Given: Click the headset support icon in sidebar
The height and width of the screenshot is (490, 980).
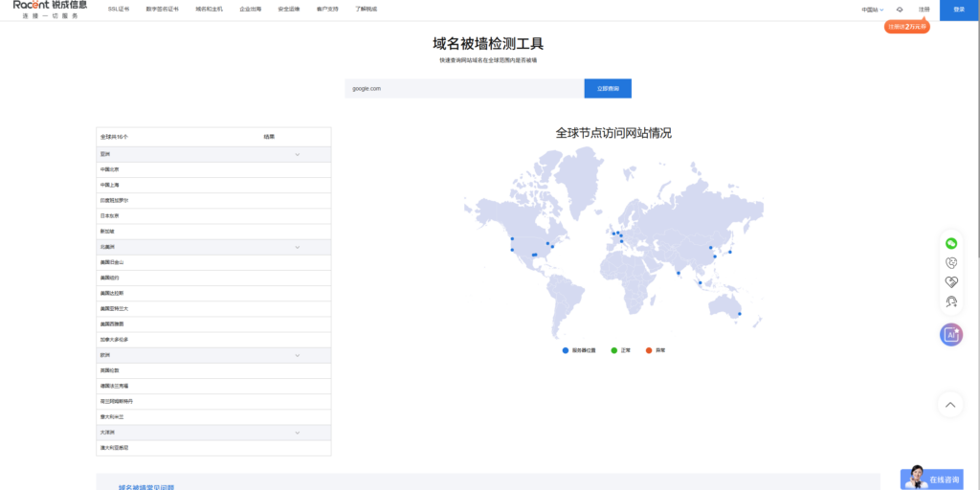Looking at the screenshot, I should 950,301.
